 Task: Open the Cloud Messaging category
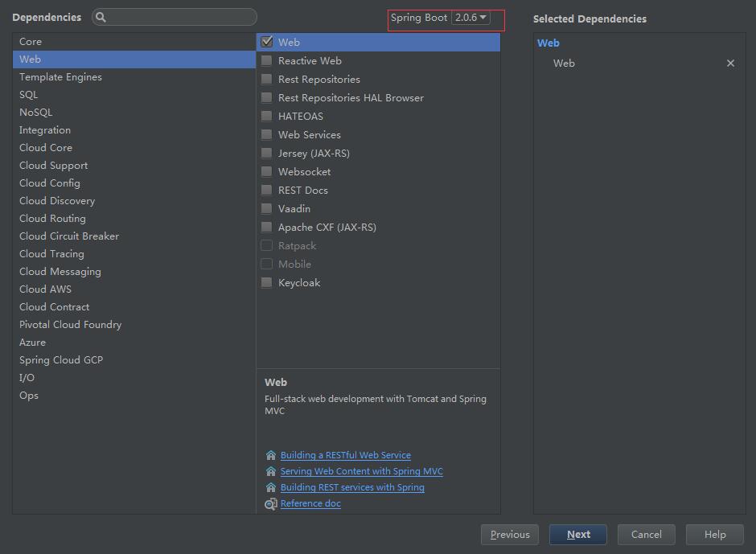tap(134, 272)
